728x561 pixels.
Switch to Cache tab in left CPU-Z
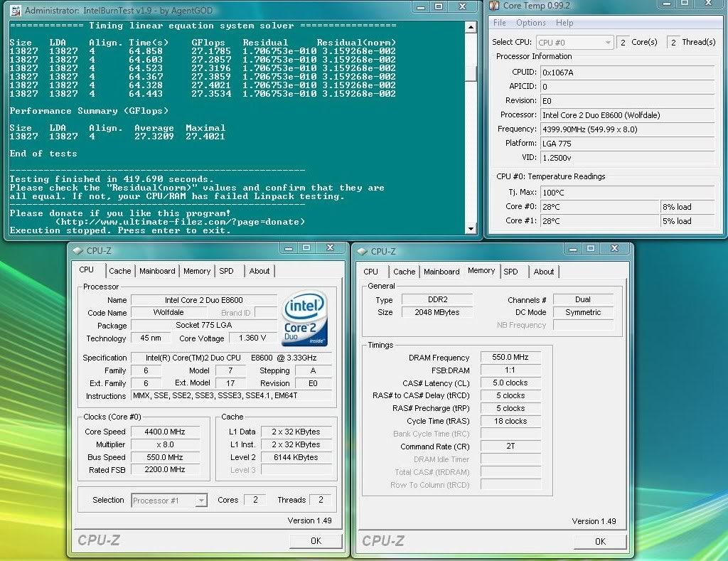click(x=119, y=271)
